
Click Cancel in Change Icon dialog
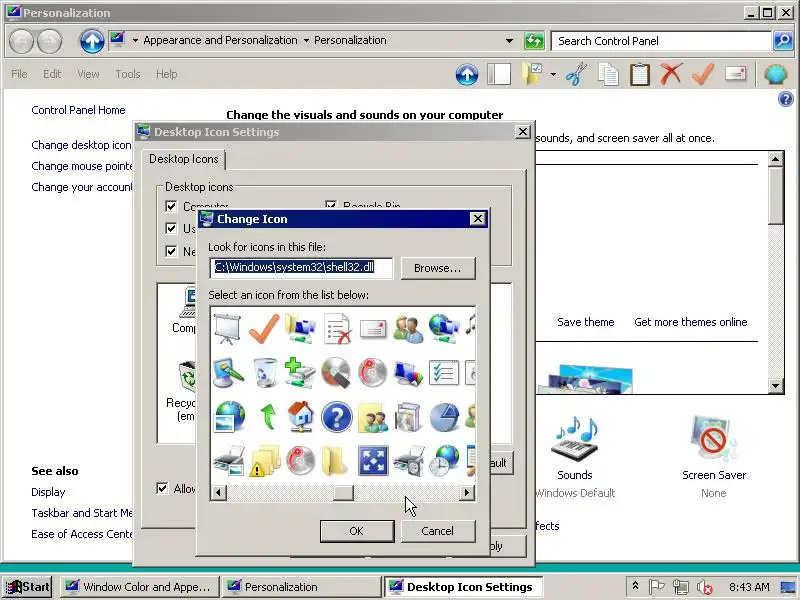click(438, 531)
